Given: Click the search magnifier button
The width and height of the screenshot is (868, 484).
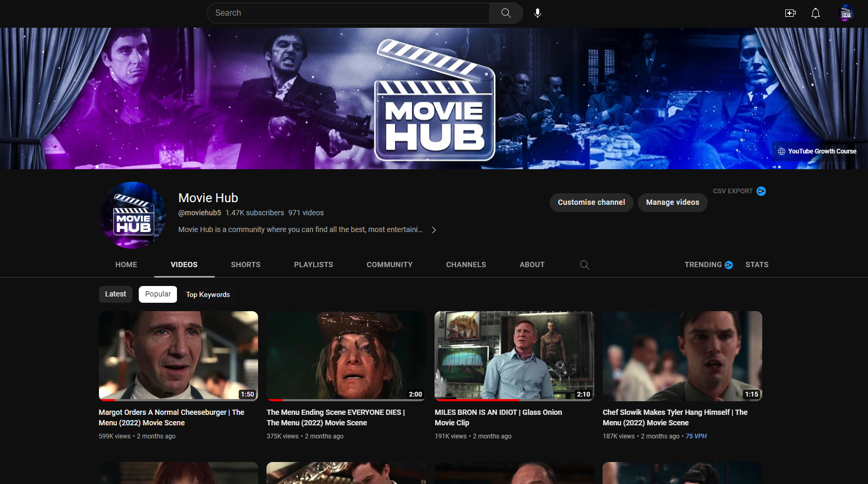Looking at the screenshot, I should pyautogui.click(x=506, y=13).
